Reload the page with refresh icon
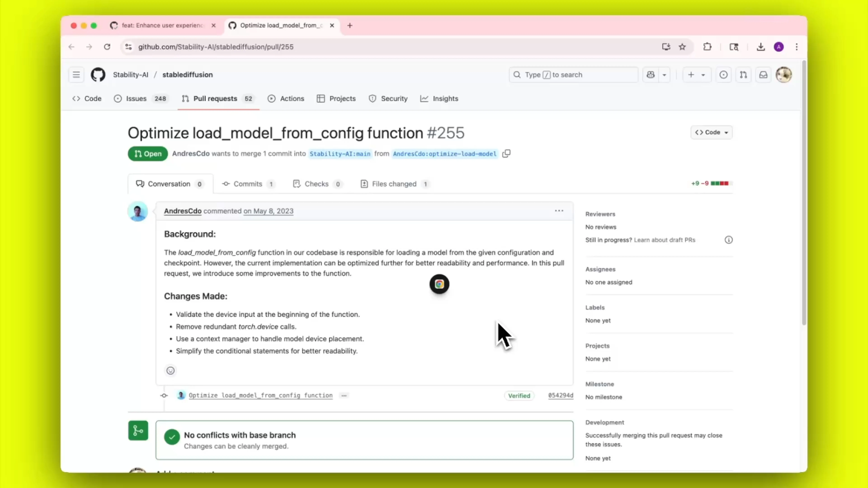Screen dimensions: 868x488 tap(107, 47)
